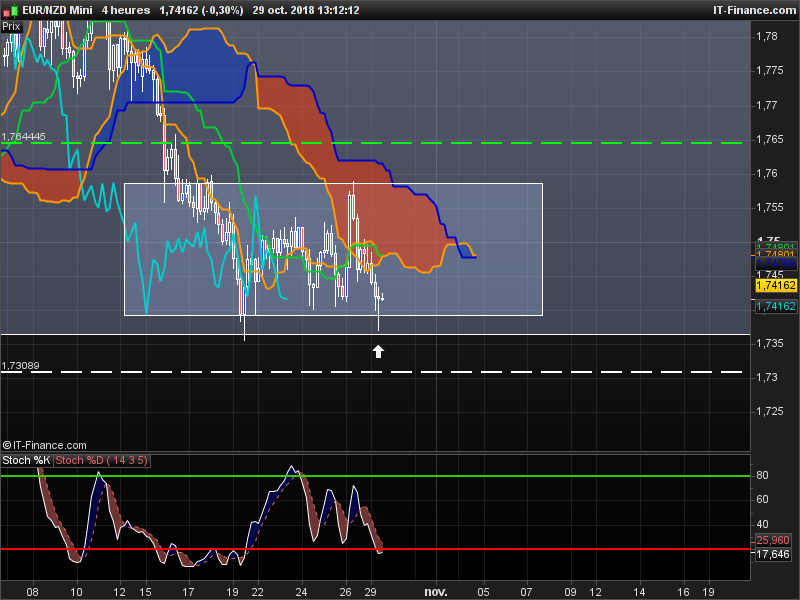Screen dimensions: 800x600
Task: Click the price change '1,74162 (-0,30%)'
Action: click(201, 10)
